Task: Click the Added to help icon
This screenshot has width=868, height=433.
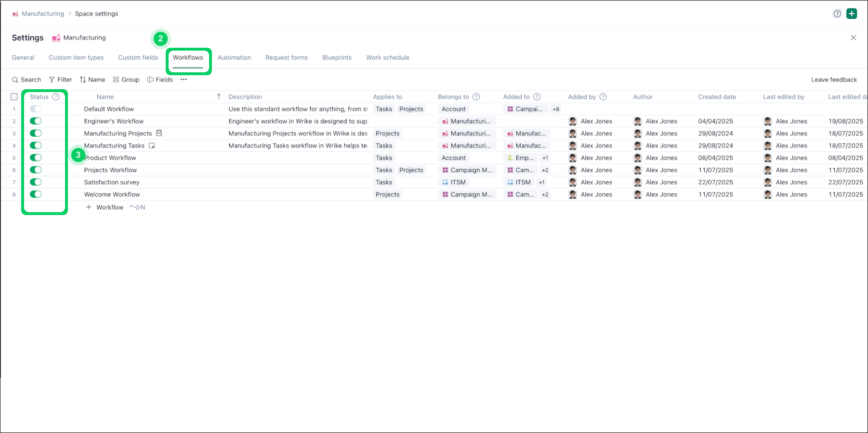Action: 537,96
